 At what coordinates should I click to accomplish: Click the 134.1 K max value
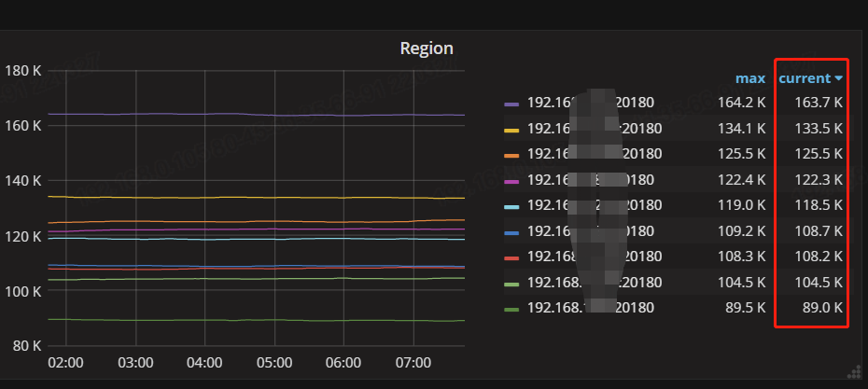pos(742,129)
